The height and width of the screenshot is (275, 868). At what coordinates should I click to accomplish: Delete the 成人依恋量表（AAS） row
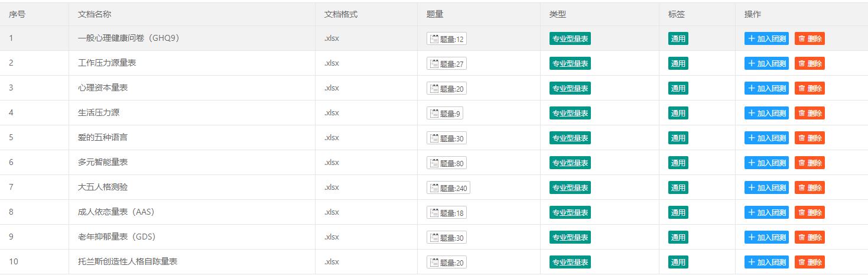pos(810,213)
